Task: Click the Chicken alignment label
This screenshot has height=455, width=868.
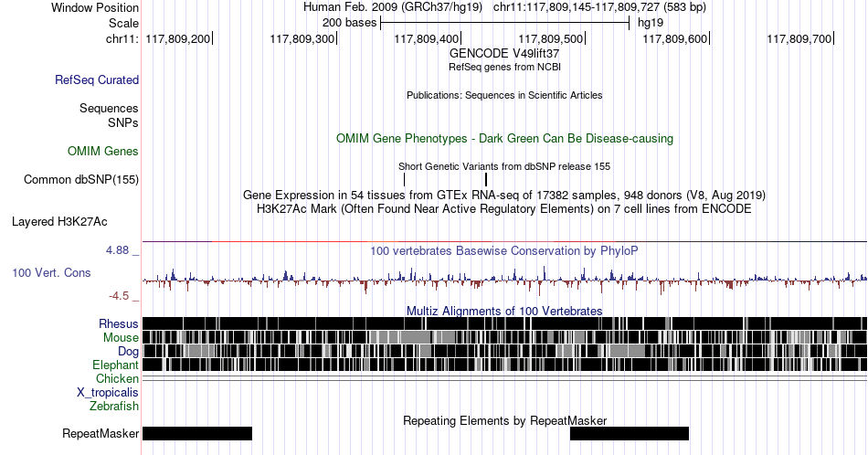Action: (117, 378)
